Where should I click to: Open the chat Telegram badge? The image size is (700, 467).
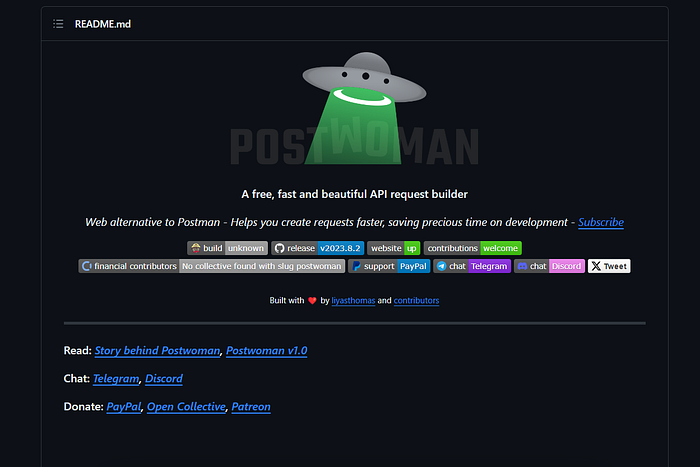pos(472,266)
